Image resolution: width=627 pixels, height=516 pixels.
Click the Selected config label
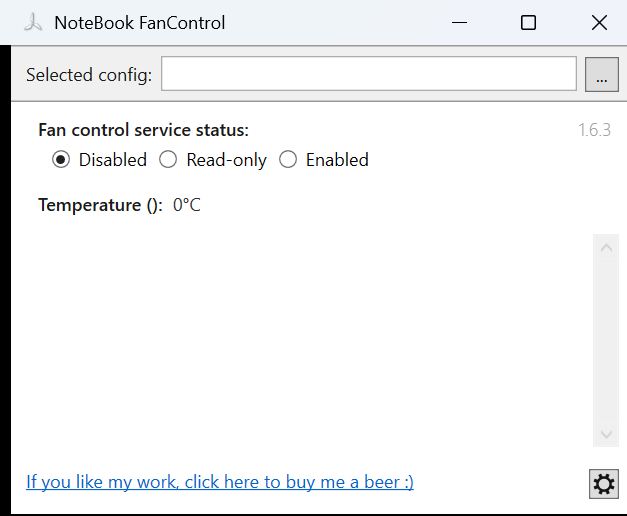pyautogui.click(x=89, y=75)
